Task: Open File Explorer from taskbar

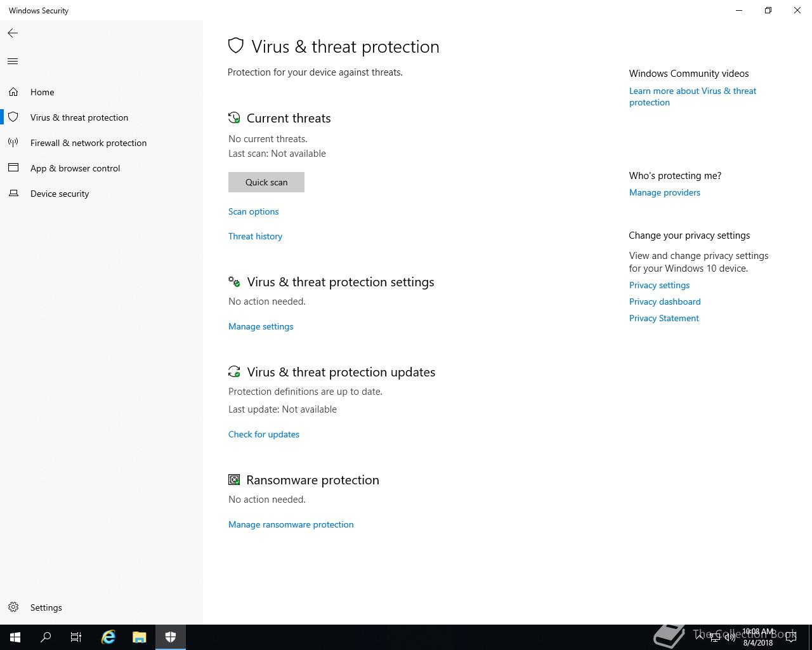Action: point(140,637)
